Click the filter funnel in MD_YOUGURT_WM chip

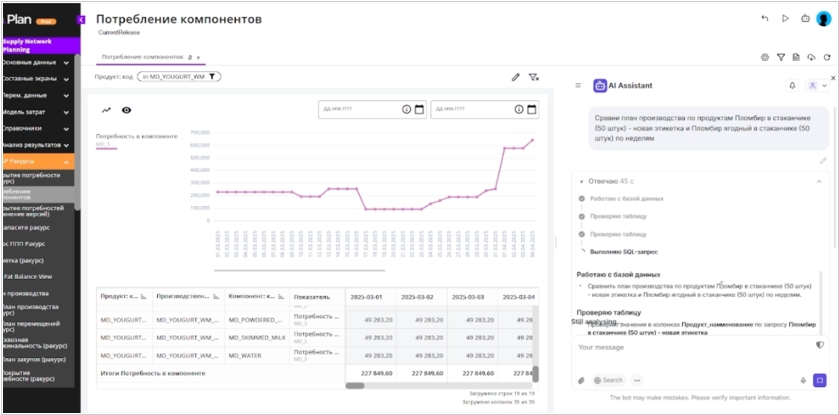click(x=212, y=77)
